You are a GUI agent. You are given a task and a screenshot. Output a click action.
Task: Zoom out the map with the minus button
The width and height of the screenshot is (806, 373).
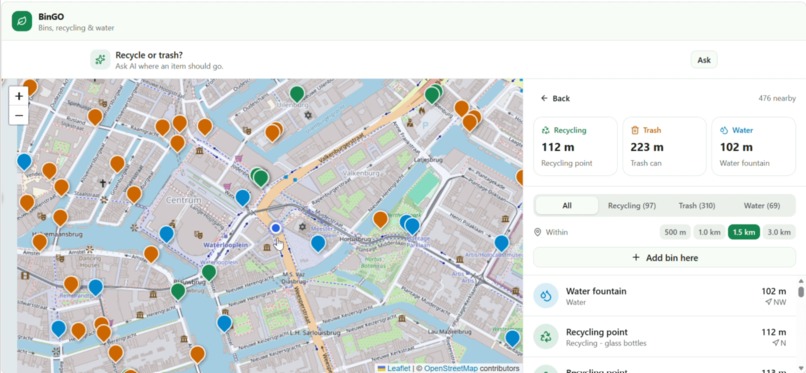19,115
